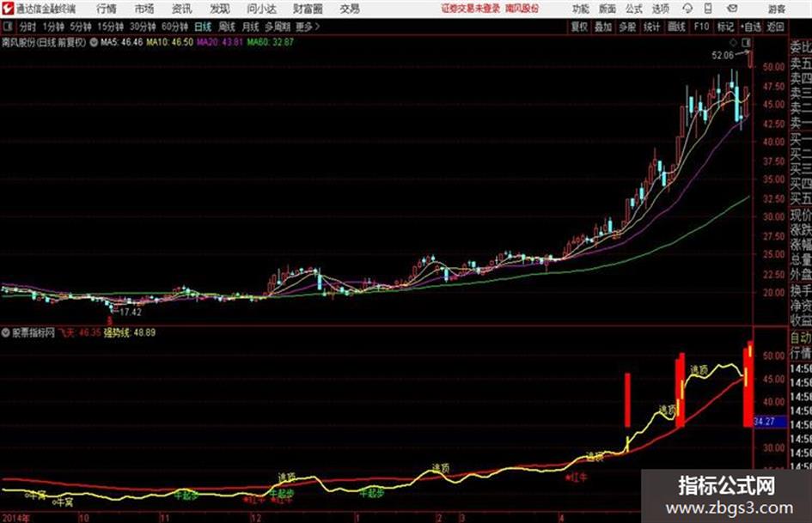Click the customer service headset icon
812x523 pixels.
(x=687, y=9)
